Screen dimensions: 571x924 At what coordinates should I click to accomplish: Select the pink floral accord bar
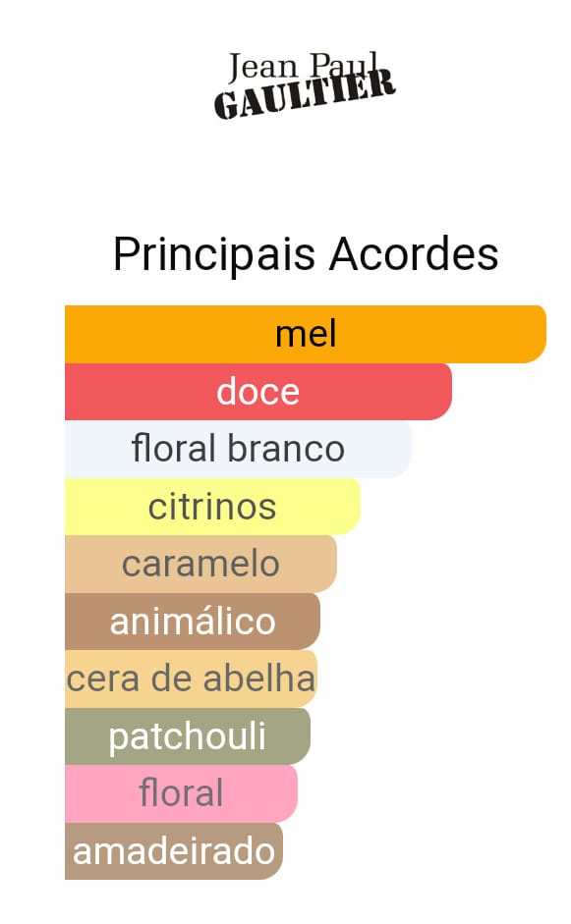click(181, 793)
